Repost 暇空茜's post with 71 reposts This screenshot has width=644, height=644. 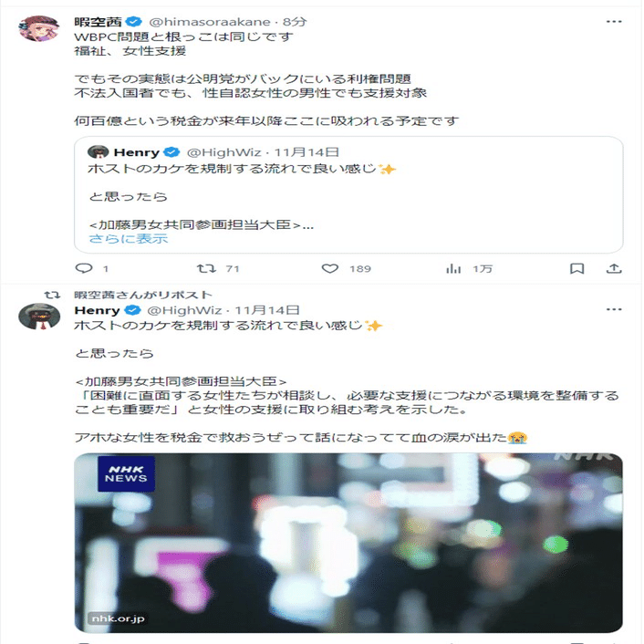(206, 268)
